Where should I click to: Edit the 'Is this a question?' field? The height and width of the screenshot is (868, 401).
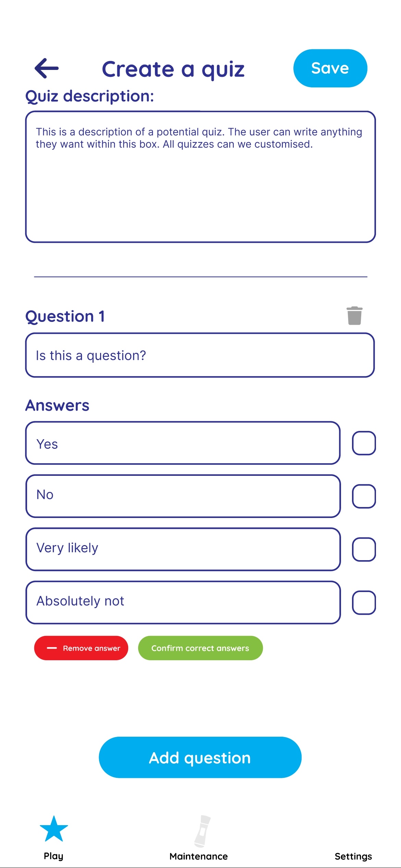click(x=200, y=355)
